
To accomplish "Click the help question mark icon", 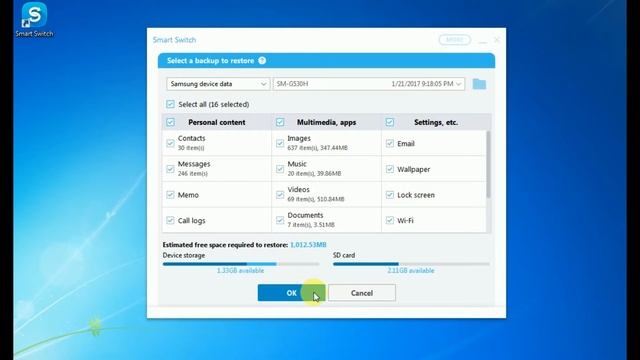I will pyautogui.click(x=262, y=60).
